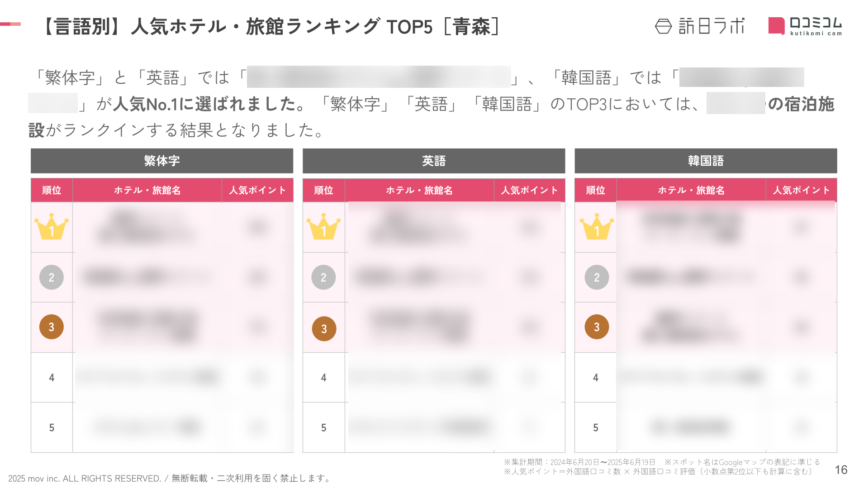Viewport: 868px width, 489px height.
Task: Click bronze rank 3 badge under 韓国語
Action: click(597, 327)
